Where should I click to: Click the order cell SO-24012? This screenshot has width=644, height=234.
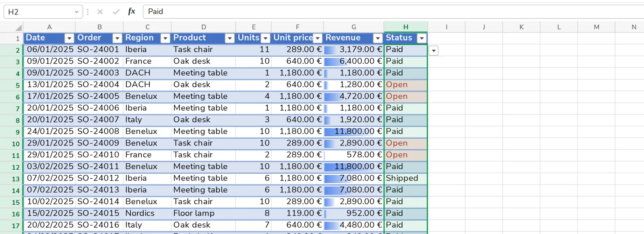coord(99,179)
